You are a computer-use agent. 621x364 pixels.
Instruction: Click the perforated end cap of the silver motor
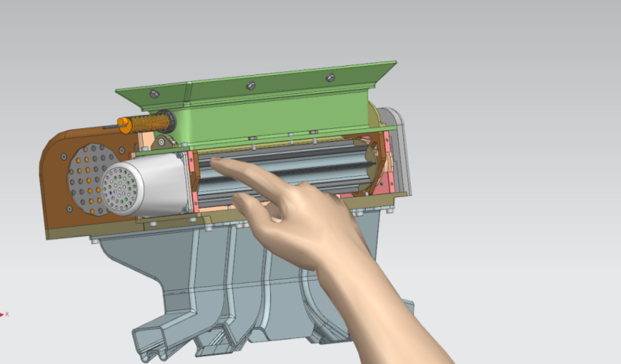pyautogui.click(x=120, y=190)
